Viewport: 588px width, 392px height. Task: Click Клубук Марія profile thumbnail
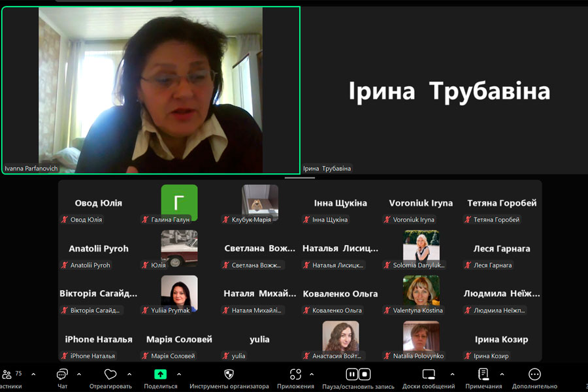(x=260, y=202)
